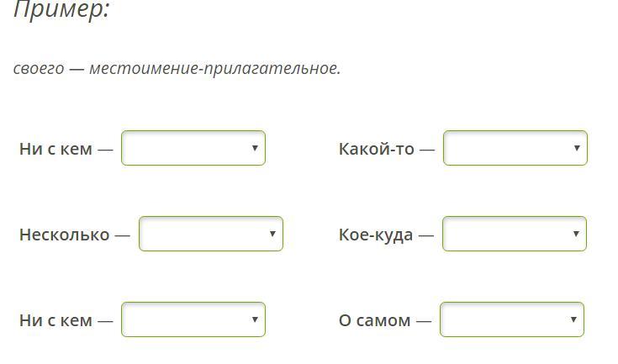Screen dimensions: 618x364
Task: Click the Ни с кем label above Несколько
Action: 55,149
